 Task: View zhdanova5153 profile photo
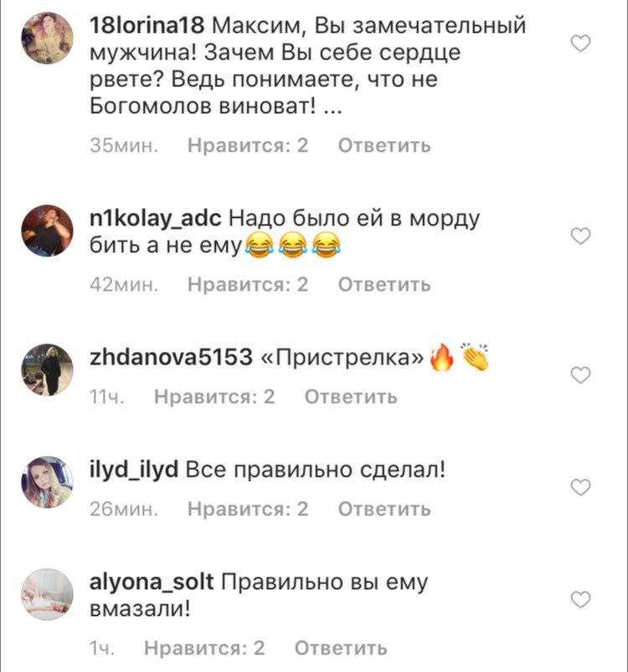(47, 370)
